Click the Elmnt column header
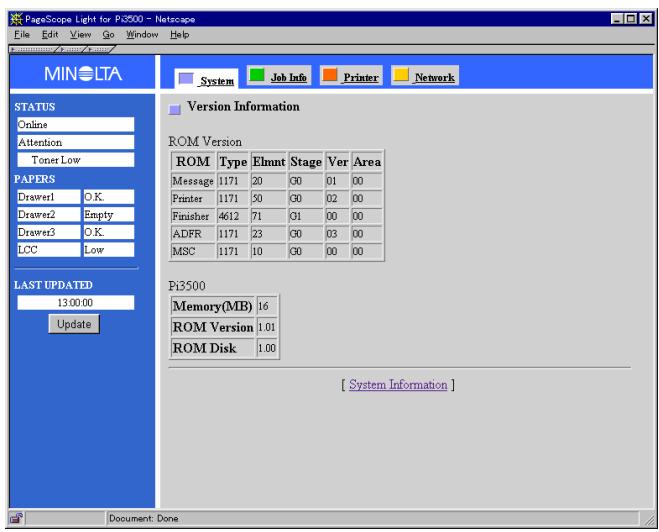 (269, 162)
